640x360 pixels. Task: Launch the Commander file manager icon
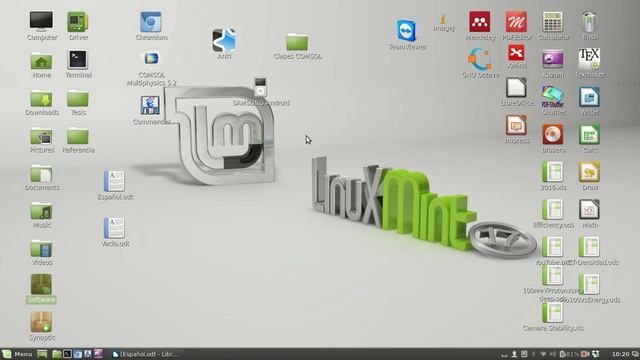[150, 105]
